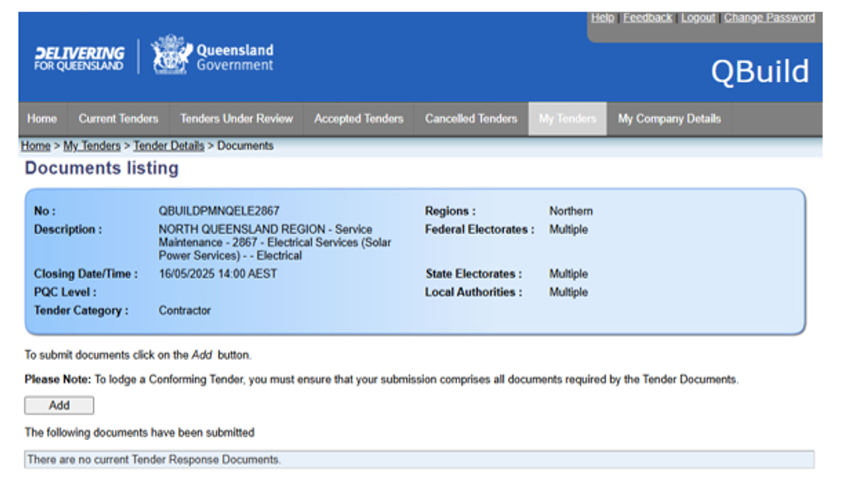Go to Home in navigation bar
This screenshot has width=868, height=487.
[42, 119]
